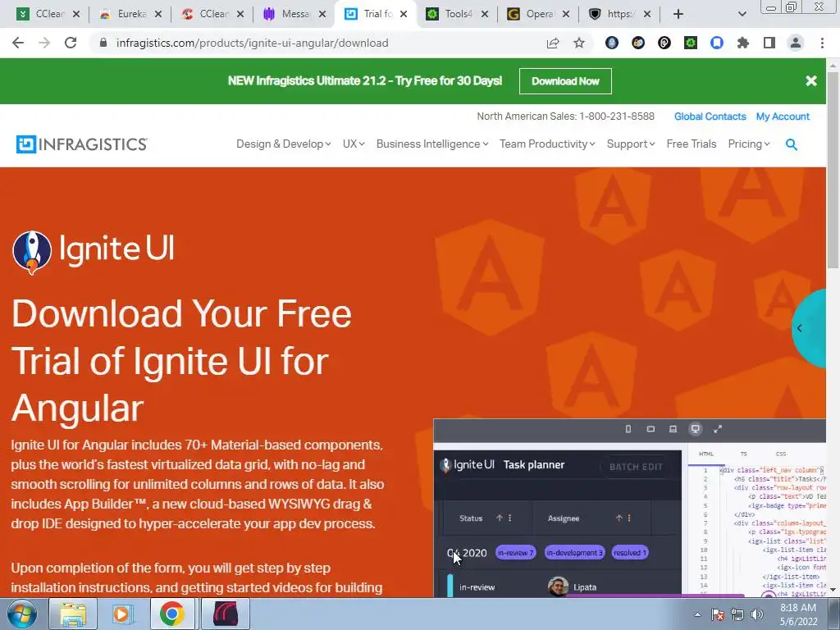The width and height of the screenshot is (840, 630).
Task: Click the page vertical scrollbar thumb
Action: [x=833, y=169]
